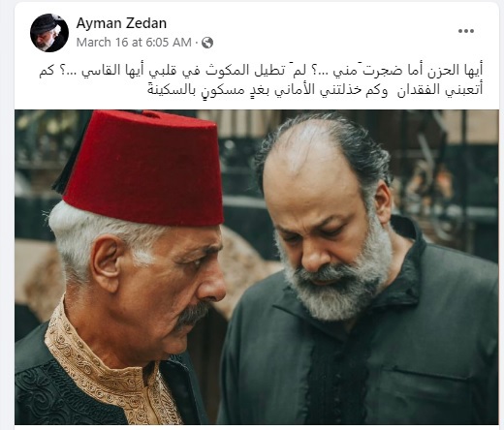This screenshot has width=504, height=430.
Task: Open Ayman Zedan's round profile picture
Action: pos(49,33)
